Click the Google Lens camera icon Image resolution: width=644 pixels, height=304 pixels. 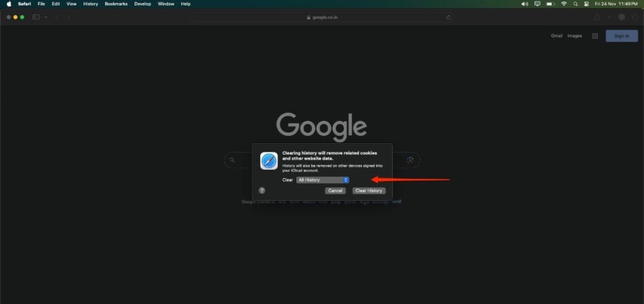point(409,160)
